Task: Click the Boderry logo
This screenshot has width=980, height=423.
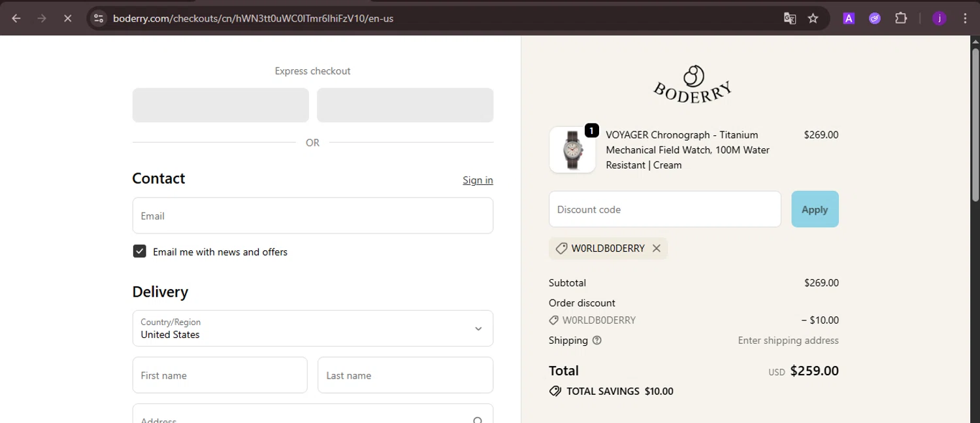Action: tap(693, 84)
